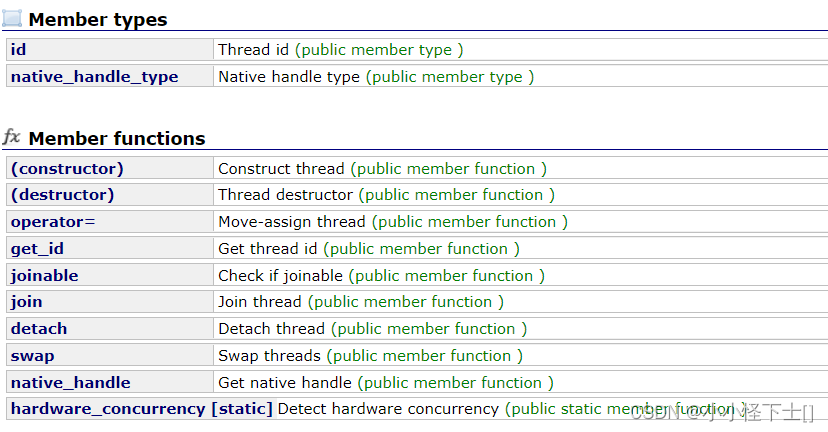Click the (destructor) link
The image size is (828, 432).
pos(62,195)
